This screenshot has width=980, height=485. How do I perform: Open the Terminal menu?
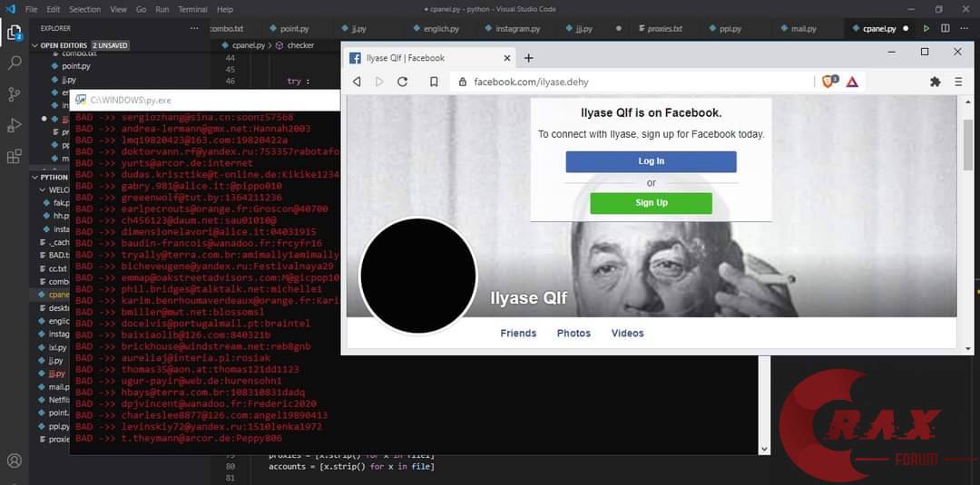[x=192, y=9]
